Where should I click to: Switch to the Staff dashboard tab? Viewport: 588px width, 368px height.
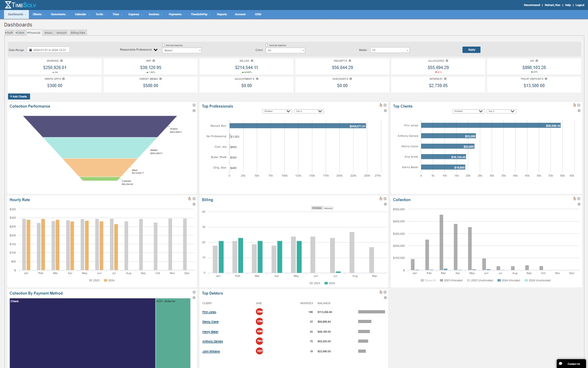coord(9,33)
